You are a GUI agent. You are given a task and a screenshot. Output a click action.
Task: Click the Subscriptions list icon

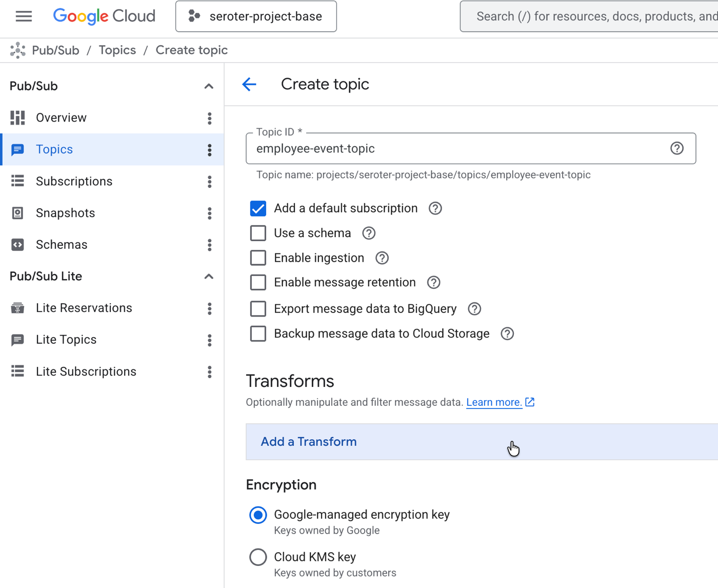tap(17, 181)
